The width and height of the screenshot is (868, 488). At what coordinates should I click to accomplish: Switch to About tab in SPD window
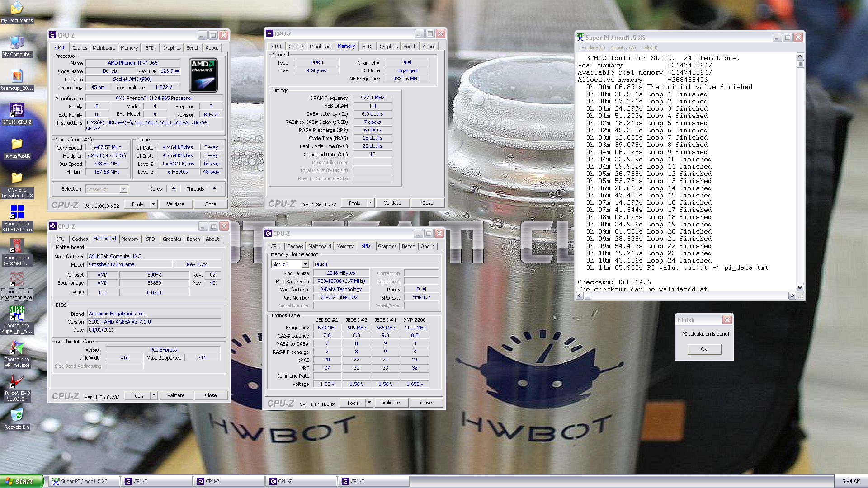click(427, 246)
